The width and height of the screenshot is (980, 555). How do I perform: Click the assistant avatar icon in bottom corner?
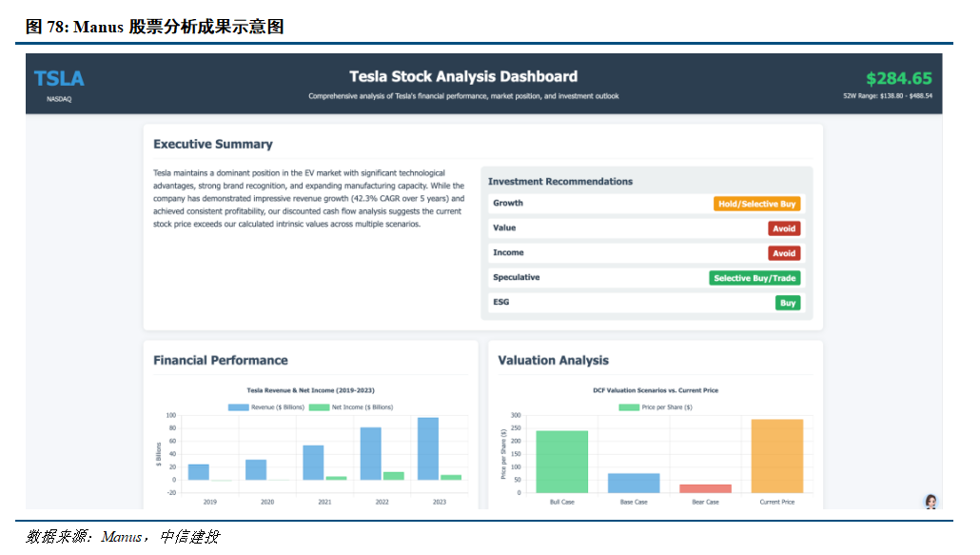(x=931, y=501)
